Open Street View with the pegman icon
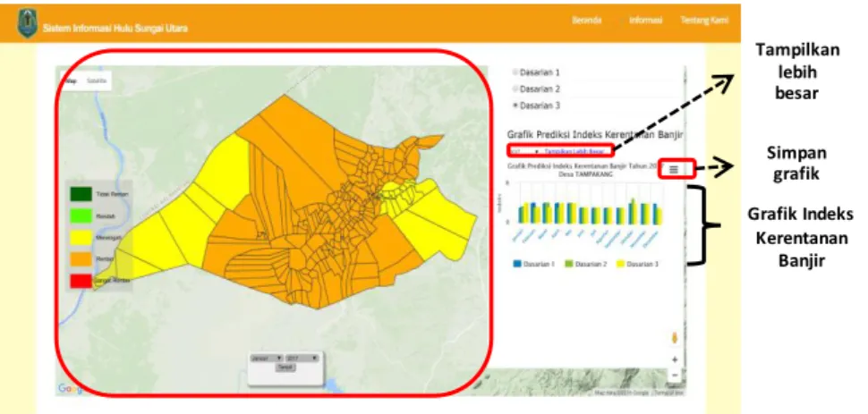The width and height of the screenshot is (868, 414). click(674, 338)
